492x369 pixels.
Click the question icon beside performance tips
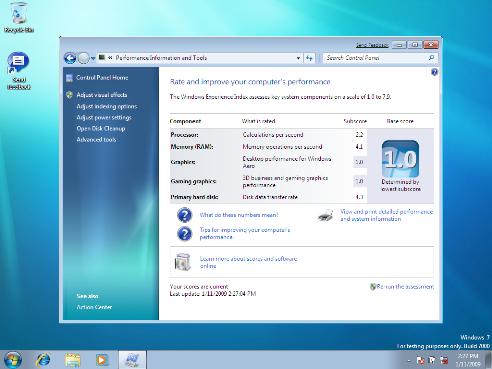184,234
